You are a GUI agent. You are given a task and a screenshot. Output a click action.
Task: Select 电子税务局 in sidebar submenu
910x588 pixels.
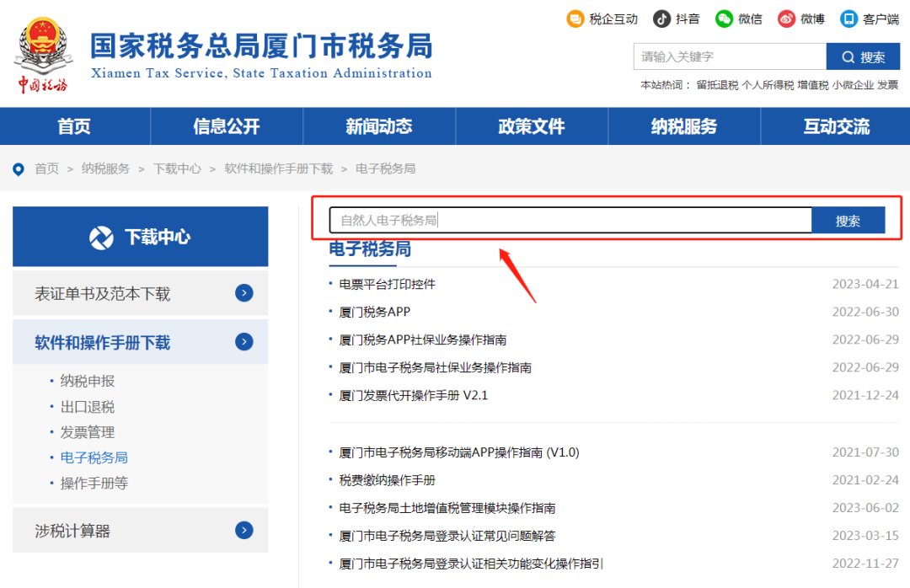pyautogui.click(x=94, y=457)
